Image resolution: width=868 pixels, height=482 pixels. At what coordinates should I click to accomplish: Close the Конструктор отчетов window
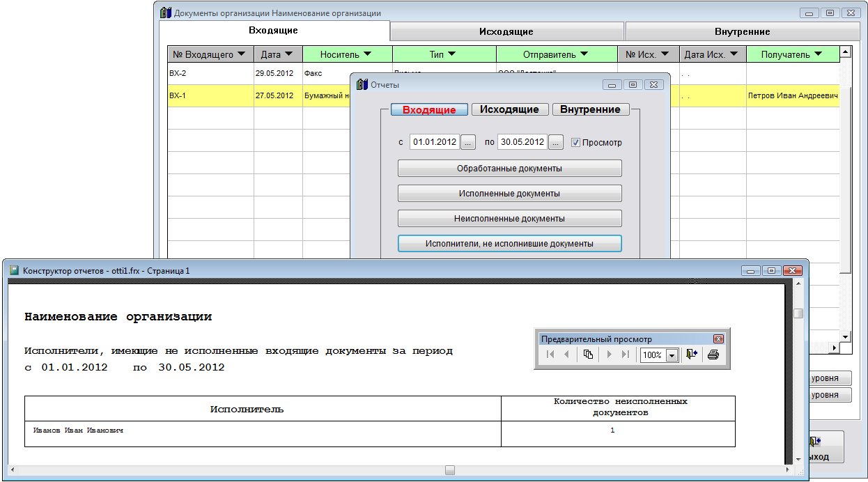(x=793, y=270)
